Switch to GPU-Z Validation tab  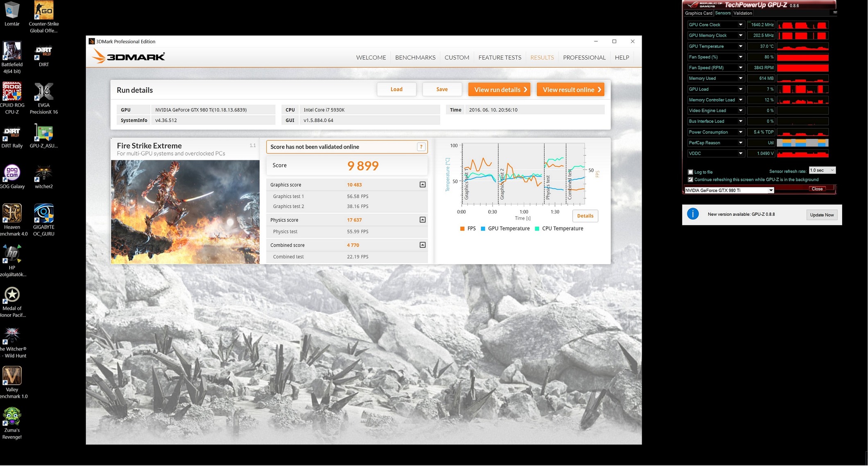742,13
